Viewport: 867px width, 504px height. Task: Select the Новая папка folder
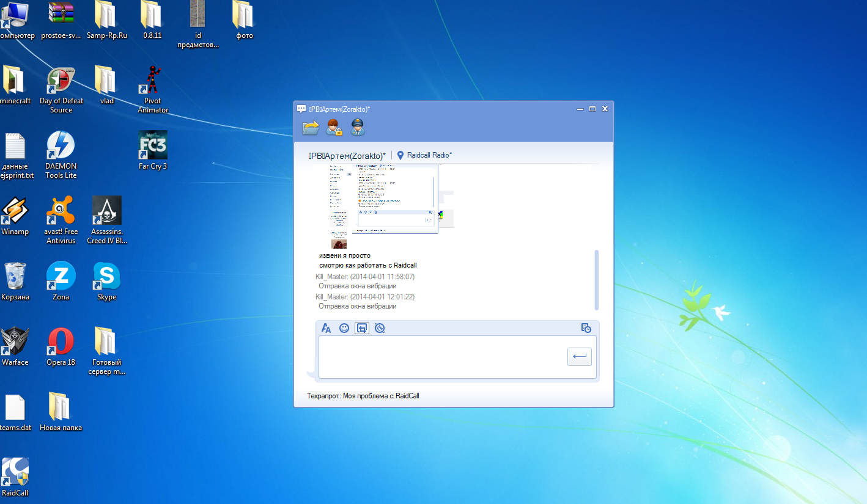61,412
